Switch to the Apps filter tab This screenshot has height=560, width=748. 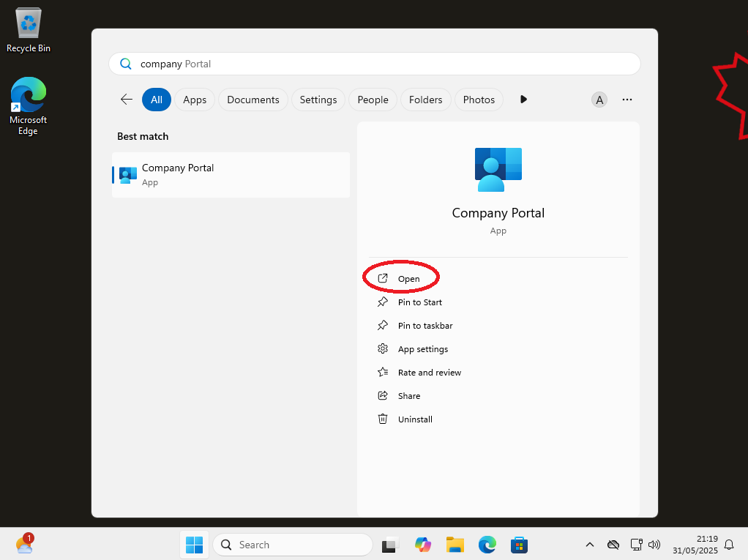(x=195, y=100)
